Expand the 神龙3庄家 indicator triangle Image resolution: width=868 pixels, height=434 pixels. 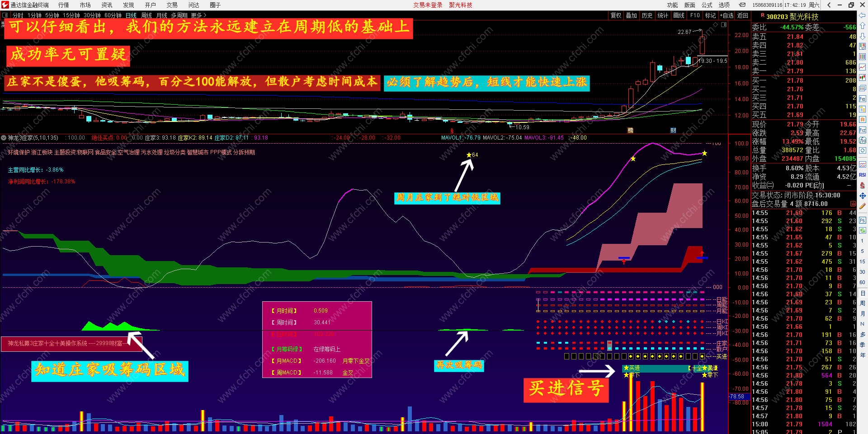[x=4, y=138]
